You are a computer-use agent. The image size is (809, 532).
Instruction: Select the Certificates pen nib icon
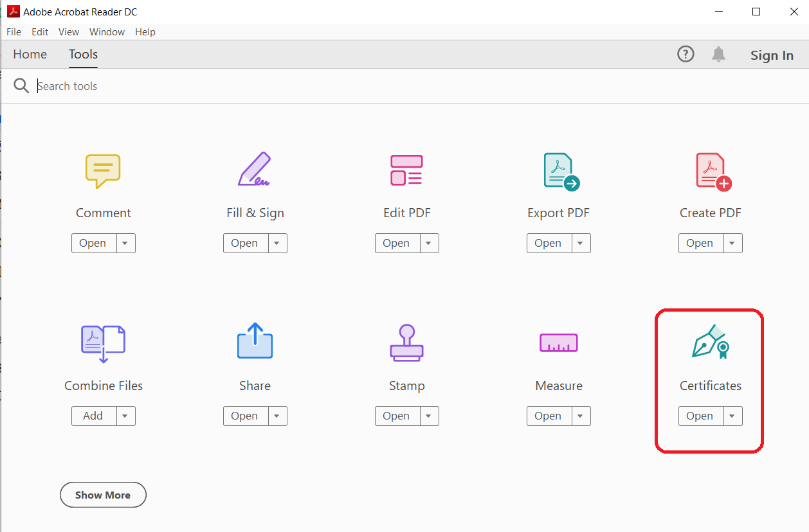click(710, 341)
